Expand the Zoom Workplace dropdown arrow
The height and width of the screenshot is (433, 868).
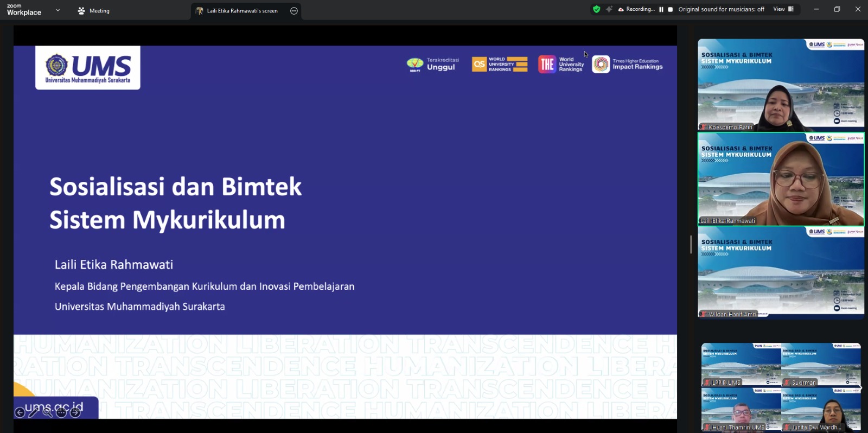pos(58,10)
